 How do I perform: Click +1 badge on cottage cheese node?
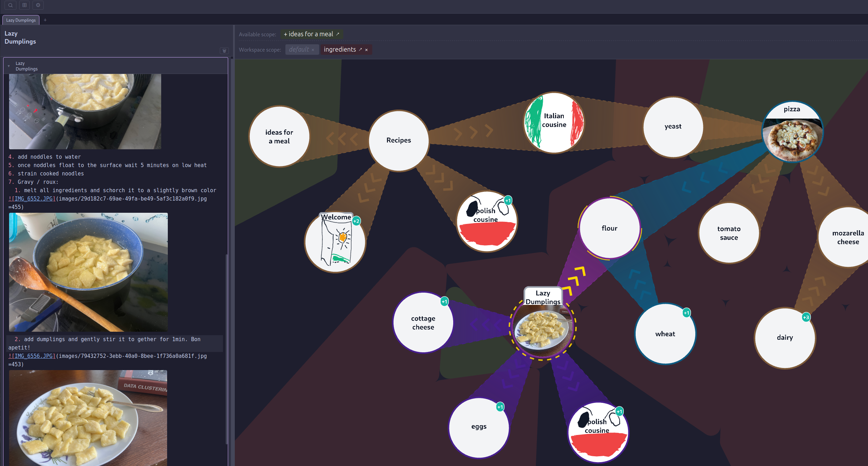444,302
